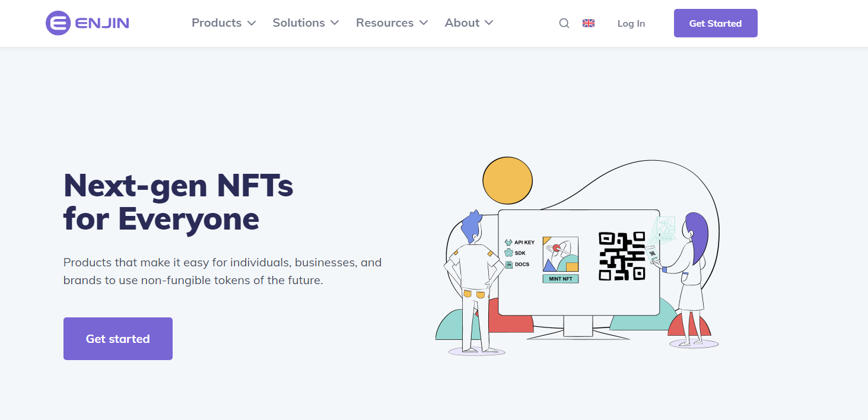Expand the Solutions dropdown chevron

click(x=335, y=23)
